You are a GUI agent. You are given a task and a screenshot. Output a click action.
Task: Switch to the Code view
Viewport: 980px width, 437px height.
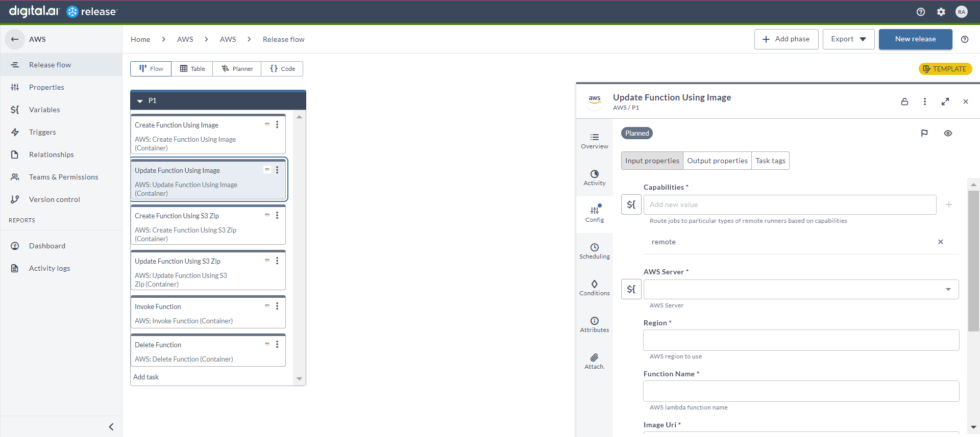[x=282, y=69]
